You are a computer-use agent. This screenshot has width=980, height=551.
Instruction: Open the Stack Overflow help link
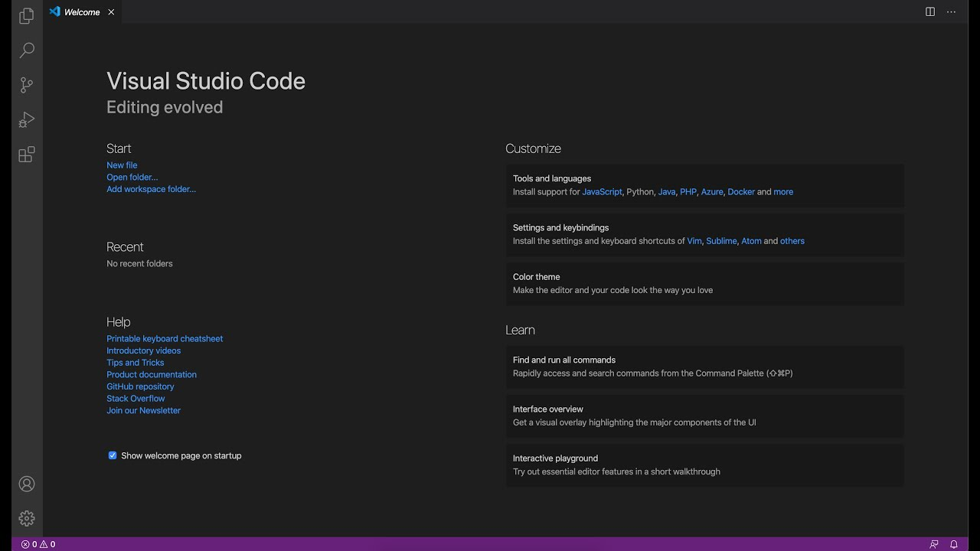136,398
